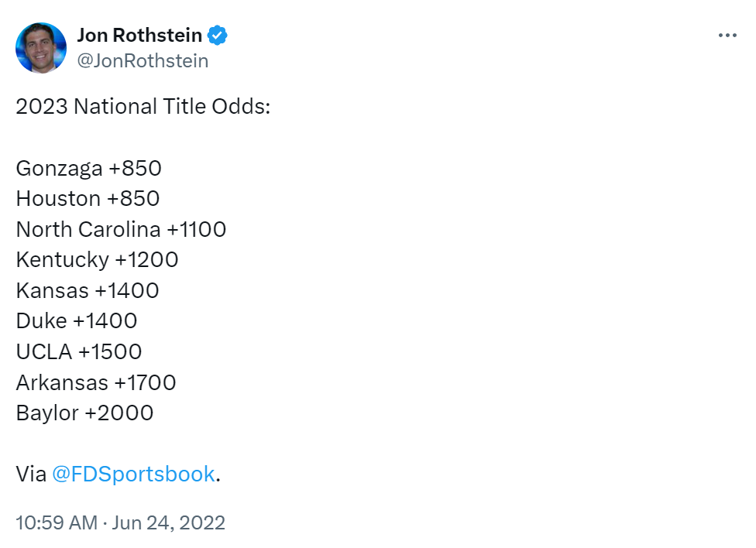Select the verified checkmark next to the name
The width and height of the screenshot is (756, 548).
coord(217,35)
